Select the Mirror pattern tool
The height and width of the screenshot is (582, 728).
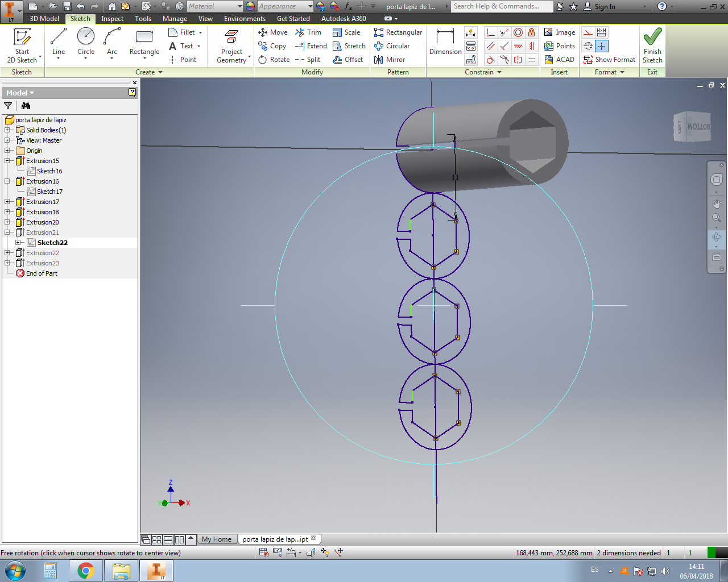coord(390,60)
